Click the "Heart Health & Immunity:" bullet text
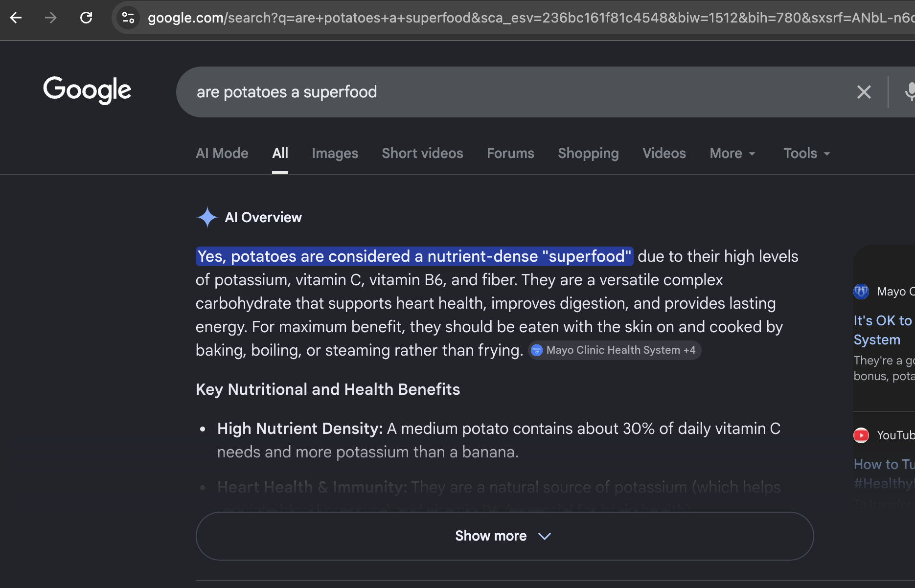Screen dimensions: 915x588 click(312, 487)
